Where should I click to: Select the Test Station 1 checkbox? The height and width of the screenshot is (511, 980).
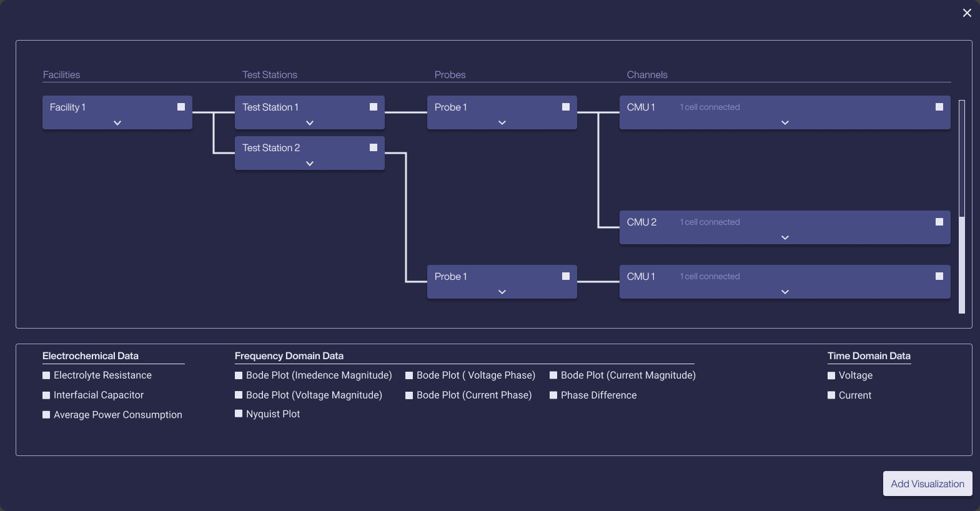(x=374, y=107)
